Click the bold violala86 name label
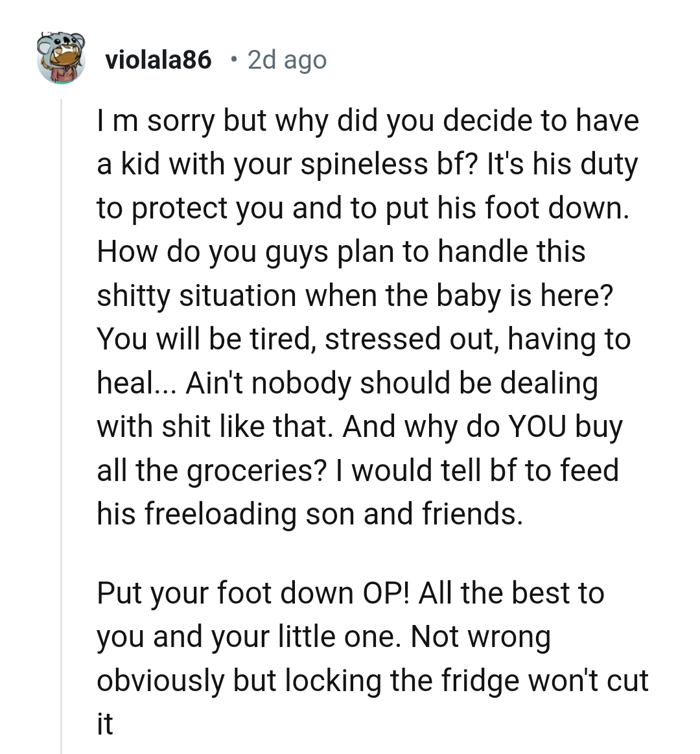Screen dimensions: 700x754 (158, 59)
